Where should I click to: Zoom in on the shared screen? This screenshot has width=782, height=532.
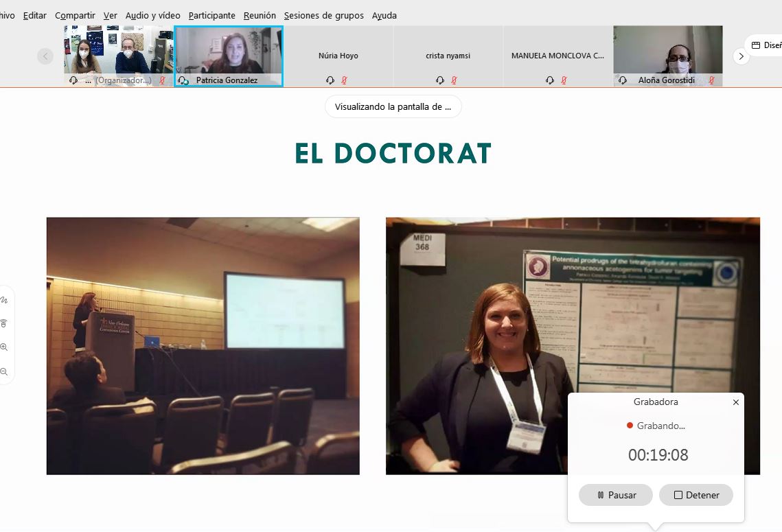(x=4, y=347)
